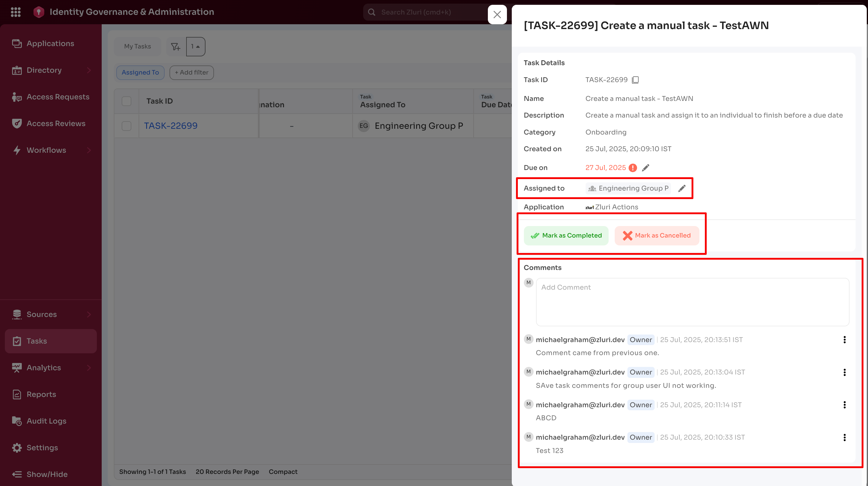Open the Access Reviews section
868x486 pixels.
click(56, 123)
